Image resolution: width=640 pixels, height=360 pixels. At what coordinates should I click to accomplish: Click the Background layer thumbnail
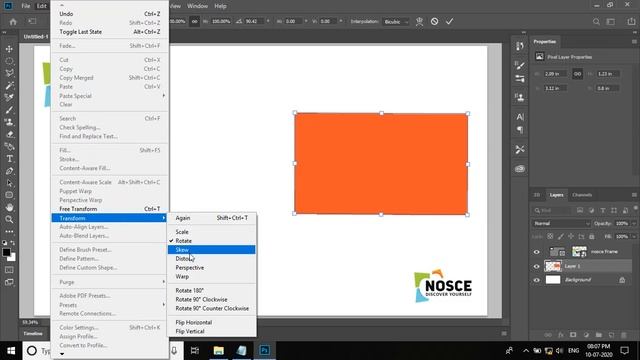[553, 280]
